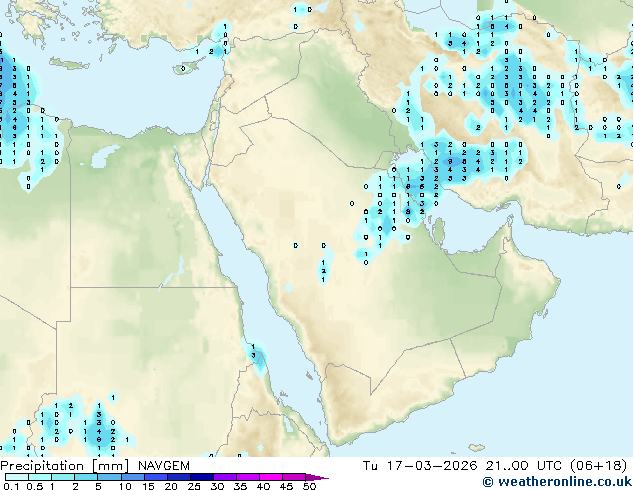This screenshot has height=490, width=634.
Task: Click the 20–25 mm dark blue box
Action: [x=179, y=477]
